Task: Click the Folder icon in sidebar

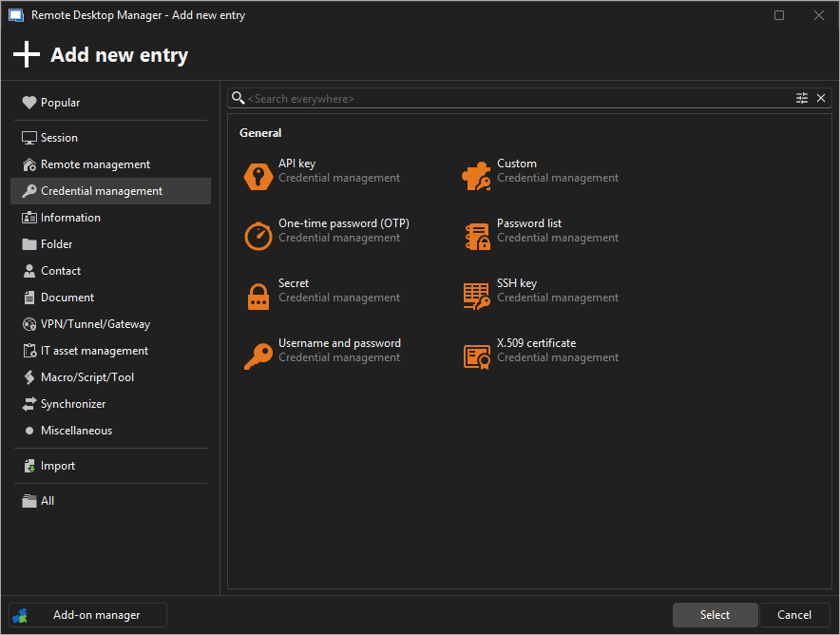Action: 29,244
